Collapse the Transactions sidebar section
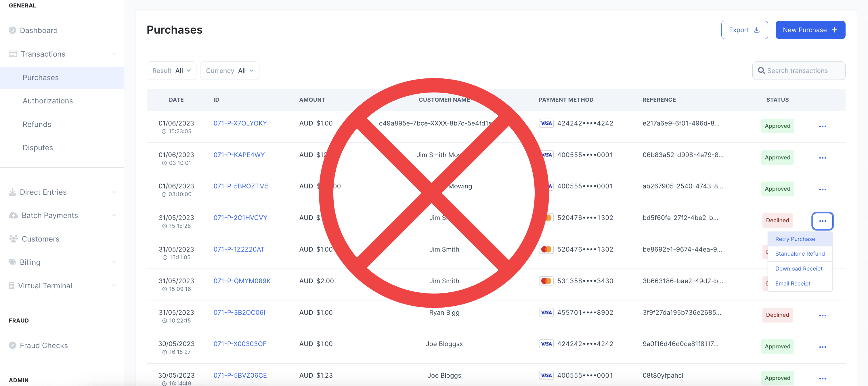Image resolution: width=868 pixels, height=386 pixels. point(114,54)
